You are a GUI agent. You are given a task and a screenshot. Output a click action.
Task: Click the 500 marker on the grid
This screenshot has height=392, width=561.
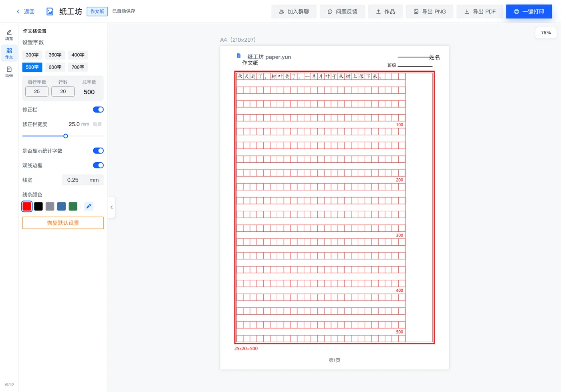[400, 332]
